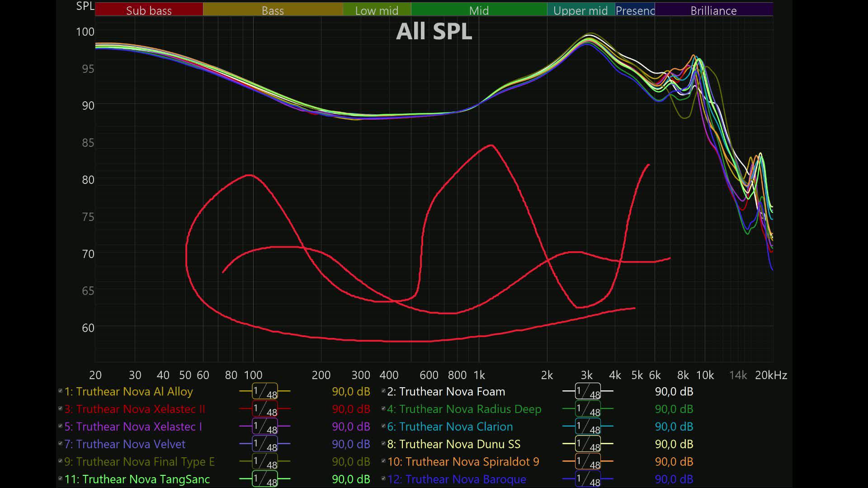Screen dimensions: 868x488
Task: Click the 20kHz label on the frequency axis
Action: tap(771, 375)
